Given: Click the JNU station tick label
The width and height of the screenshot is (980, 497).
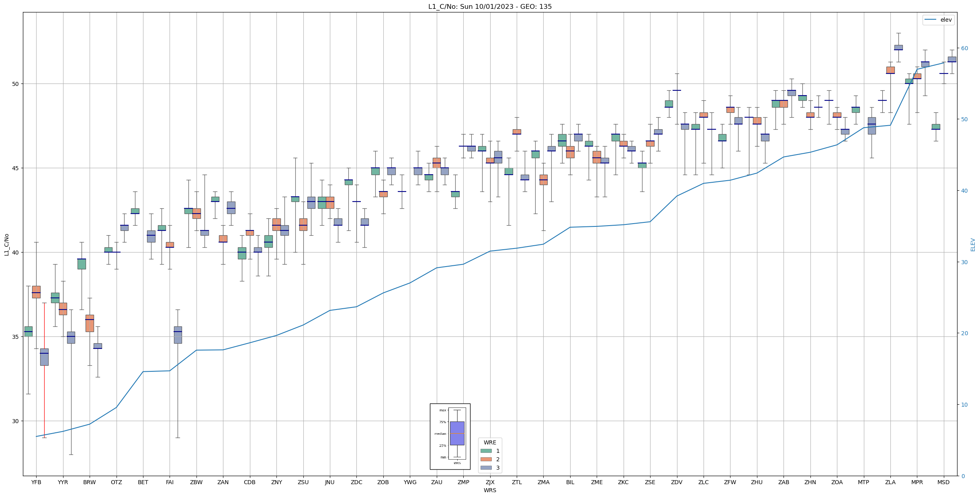Looking at the screenshot, I should coord(329,482).
